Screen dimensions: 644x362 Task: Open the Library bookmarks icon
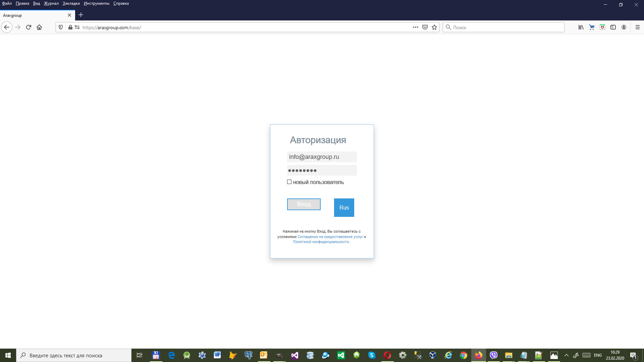click(581, 27)
